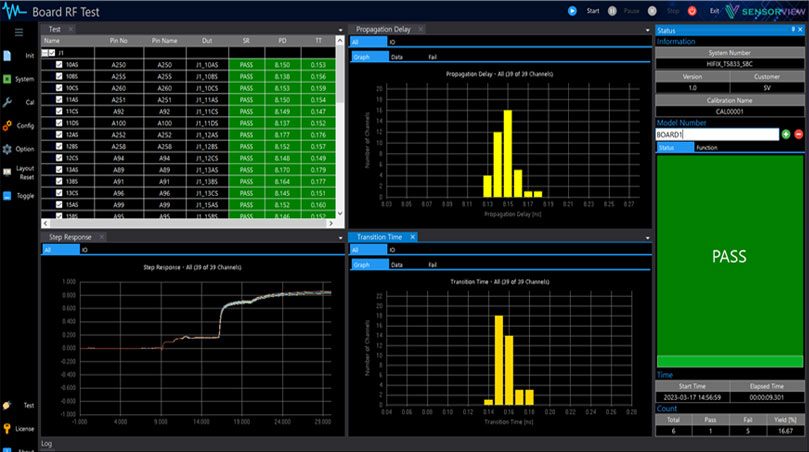
Task: Open the License key icon
Action: pyautogui.click(x=7, y=429)
